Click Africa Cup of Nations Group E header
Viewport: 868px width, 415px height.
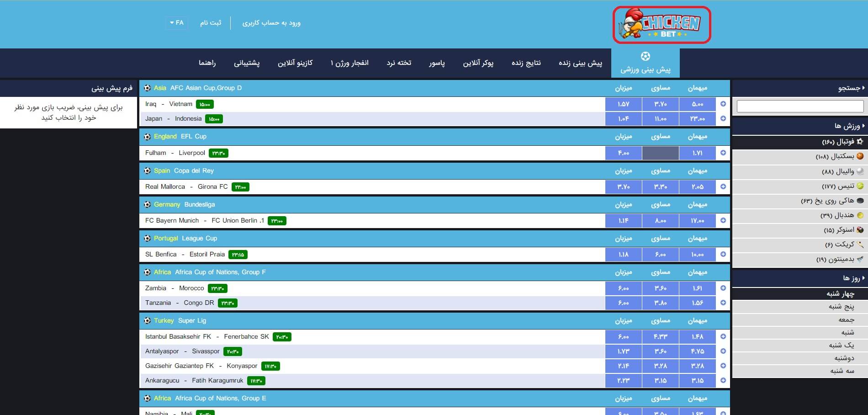click(x=434, y=398)
